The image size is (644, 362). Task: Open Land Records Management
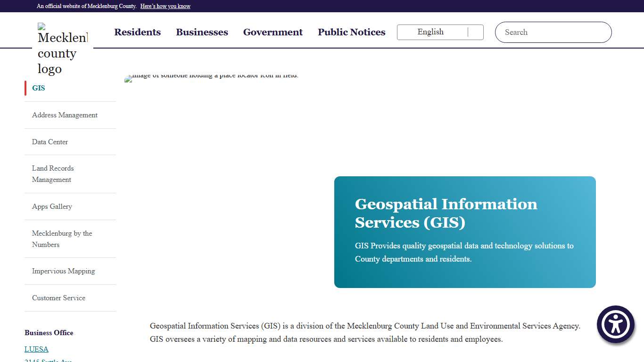53,174
